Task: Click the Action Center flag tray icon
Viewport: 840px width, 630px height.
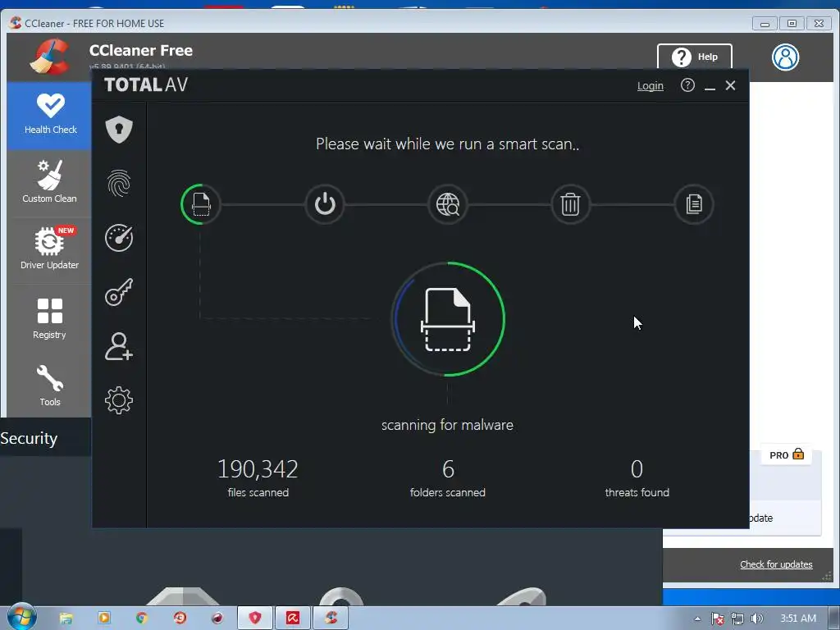Action: tap(717, 619)
